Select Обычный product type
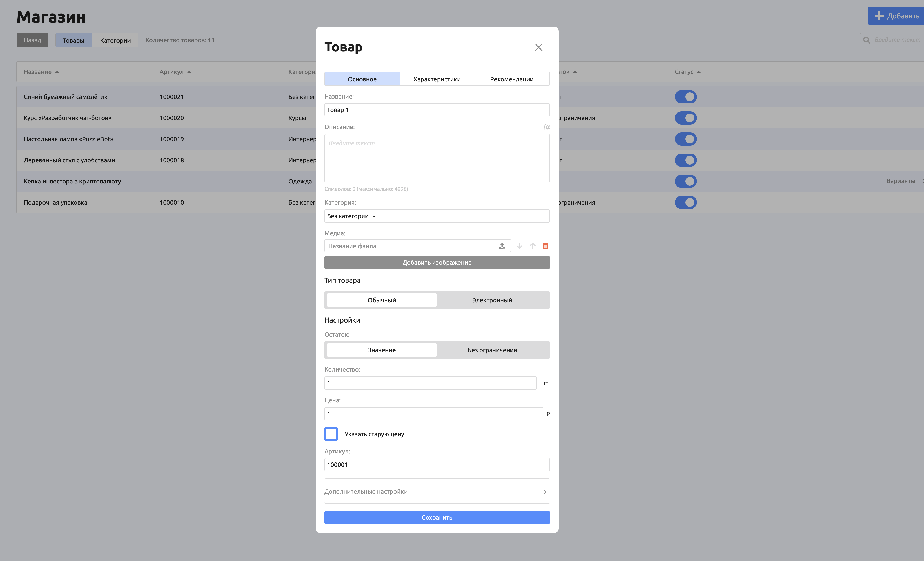The image size is (924, 561). point(381,300)
